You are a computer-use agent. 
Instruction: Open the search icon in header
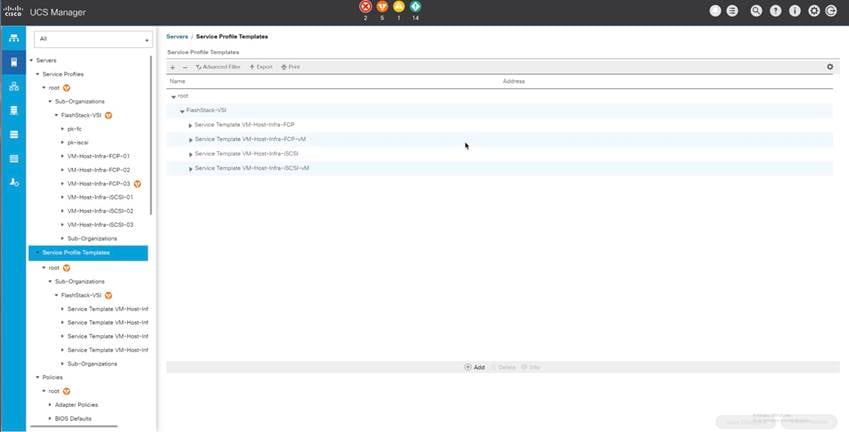point(756,11)
